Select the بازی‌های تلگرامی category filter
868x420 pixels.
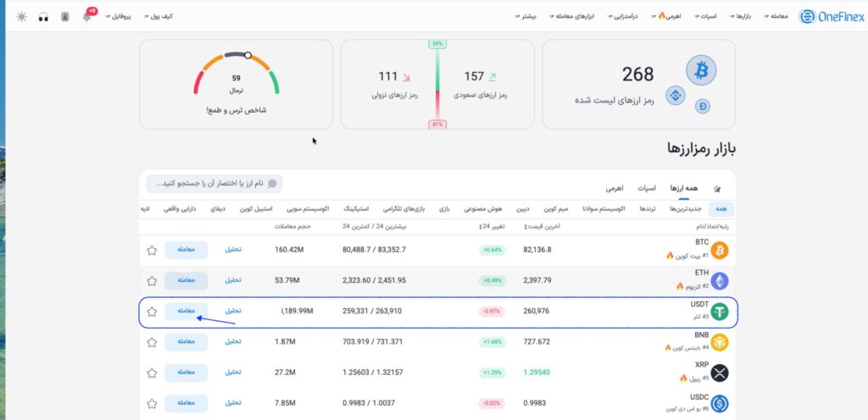tap(403, 209)
